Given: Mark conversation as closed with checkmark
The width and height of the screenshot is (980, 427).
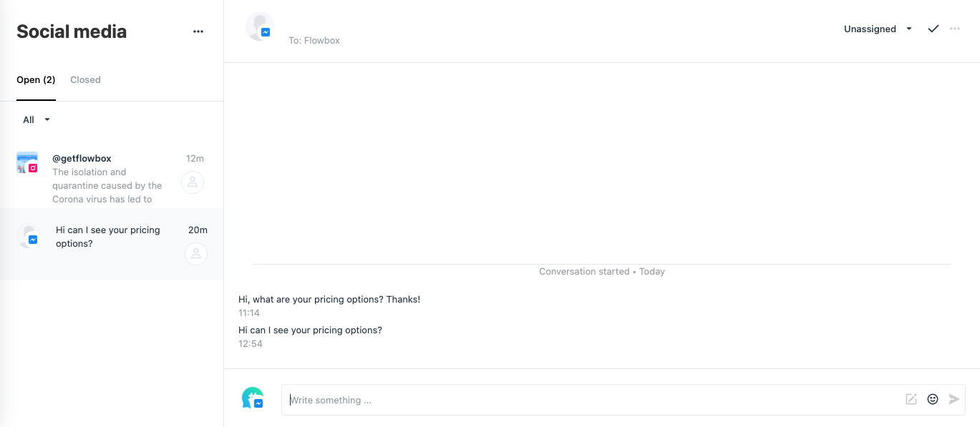Looking at the screenshot, I should tap(933, 29).
